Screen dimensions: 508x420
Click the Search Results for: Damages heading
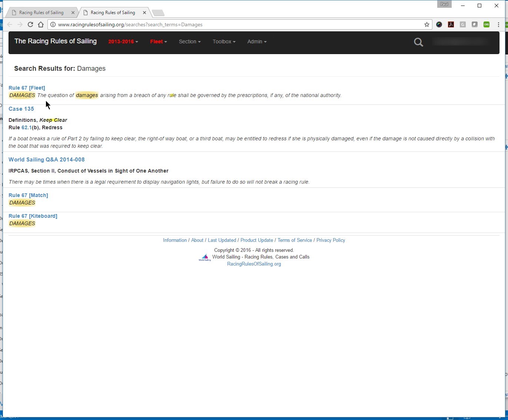(x=60, y=69)
